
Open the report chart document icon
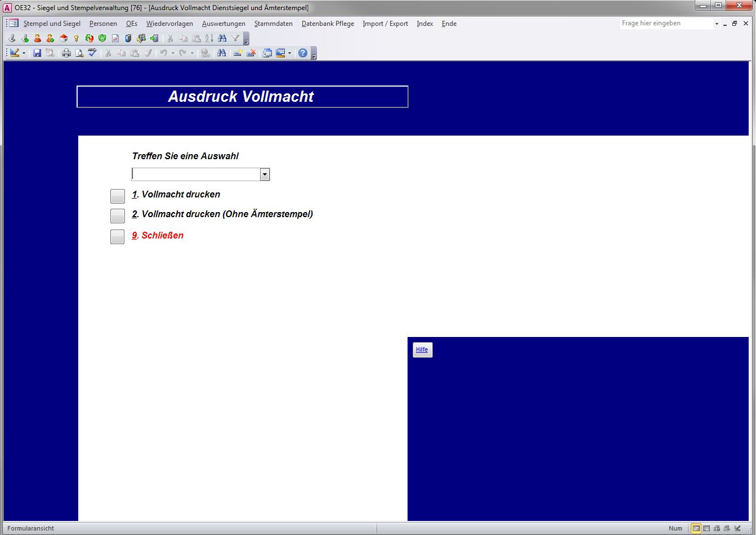tap(115, 38)
